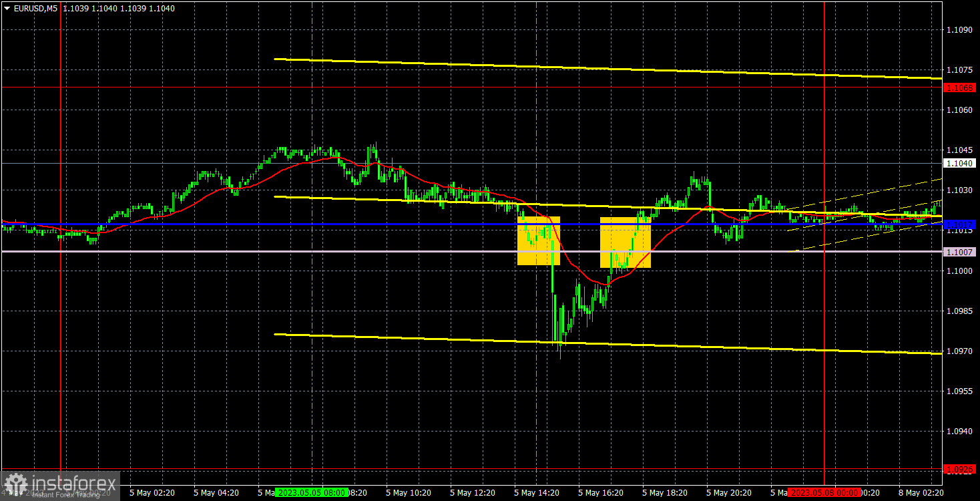Select the yellow highlight box near 14:20
Image resolution: width=980 pixels, height=501 pixels.
(x=538, y=241)
